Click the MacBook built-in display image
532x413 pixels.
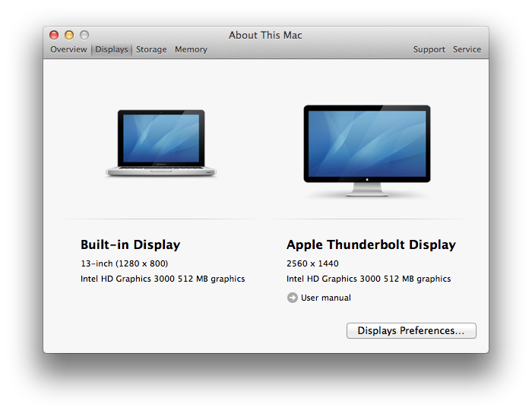(161, 143)
